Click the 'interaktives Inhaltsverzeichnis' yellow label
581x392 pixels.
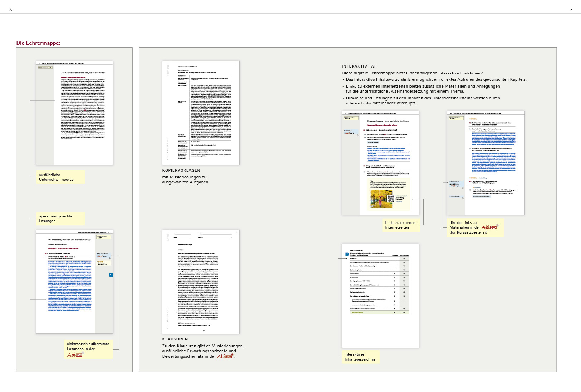click(360, 357)
